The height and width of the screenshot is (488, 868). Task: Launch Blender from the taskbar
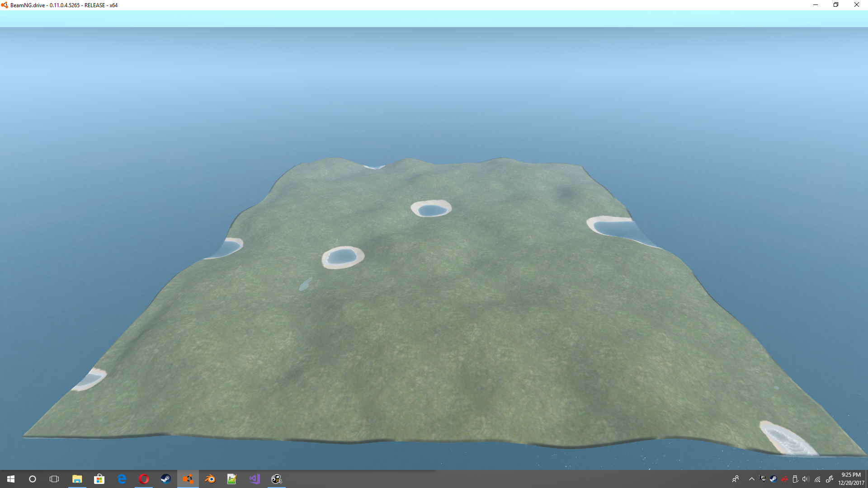210,479
